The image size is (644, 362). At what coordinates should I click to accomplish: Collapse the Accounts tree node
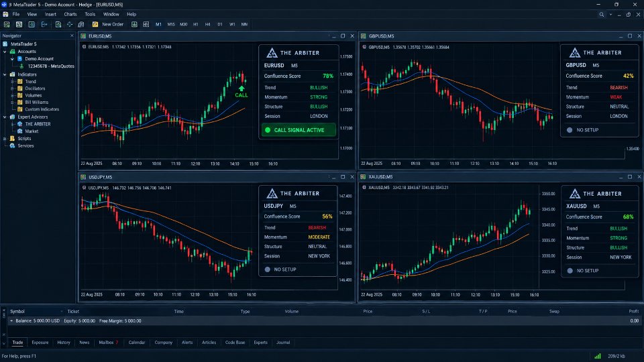[x=5, y=52]
